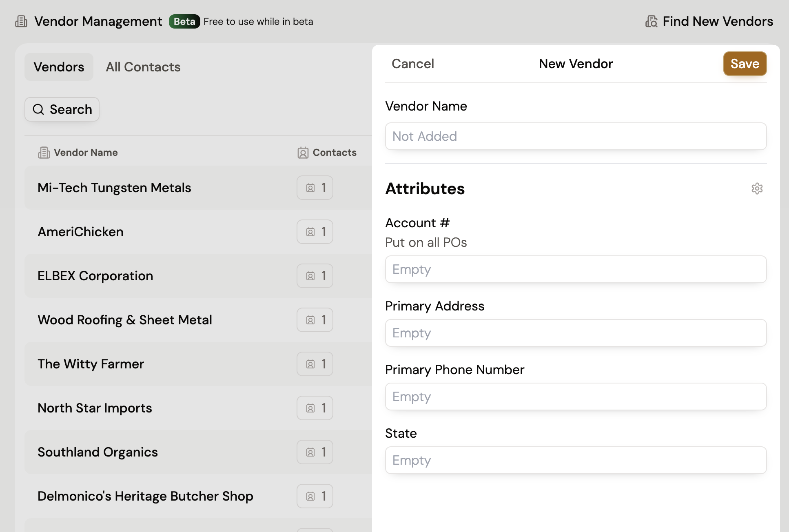
Task: Focus the Vendor Name input field
Action: tap(576, 136)
